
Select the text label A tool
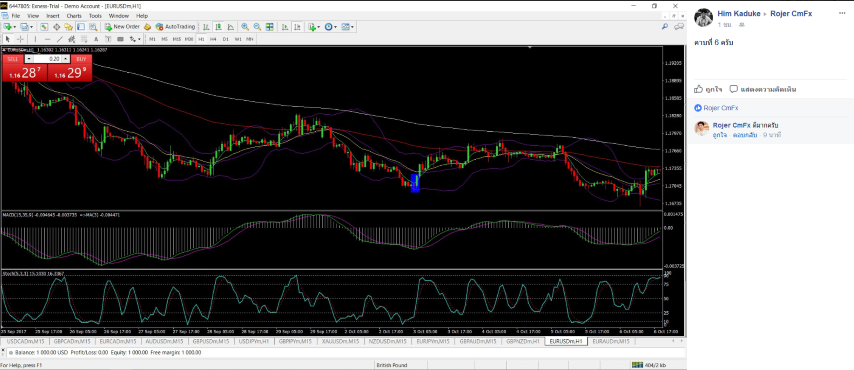(x=96, y=39)
